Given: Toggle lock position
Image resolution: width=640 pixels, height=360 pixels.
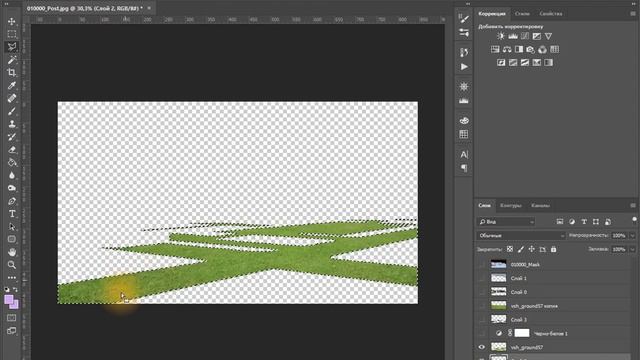Looking at the screenshot, I should coord(531,249).
